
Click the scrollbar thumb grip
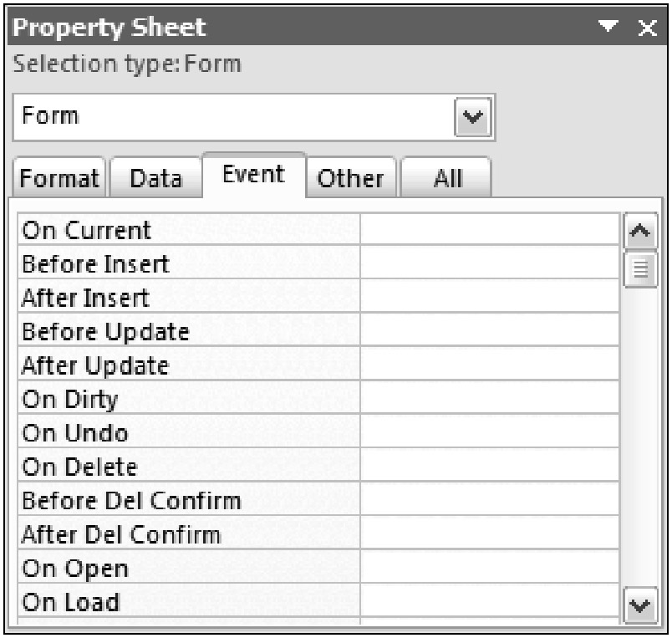[640, 267]
